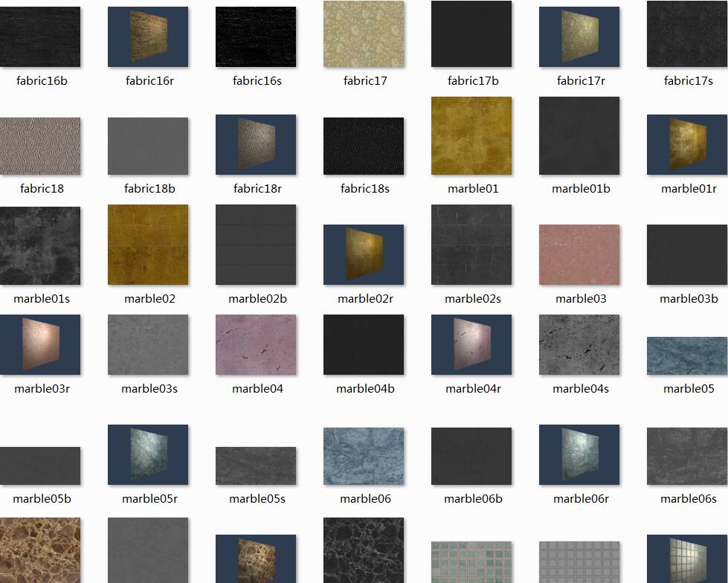728x583 pixels.
Task: Open the marble06r render preview
Action: 579,455
